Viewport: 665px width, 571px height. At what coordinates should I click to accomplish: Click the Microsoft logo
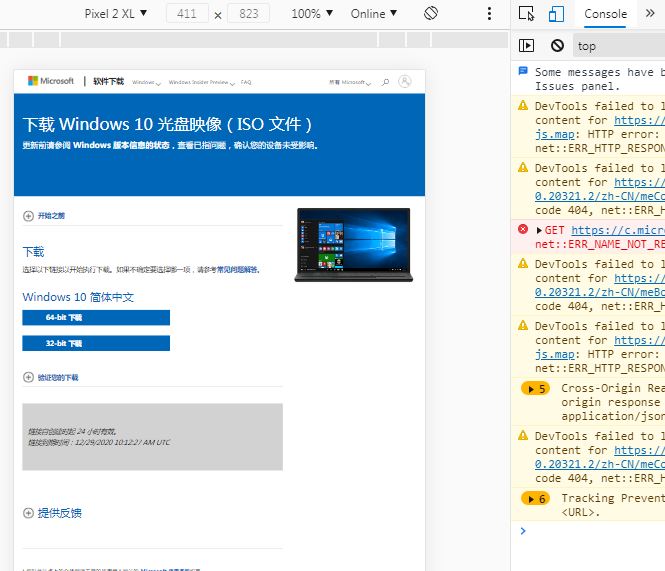coord(51,81)
